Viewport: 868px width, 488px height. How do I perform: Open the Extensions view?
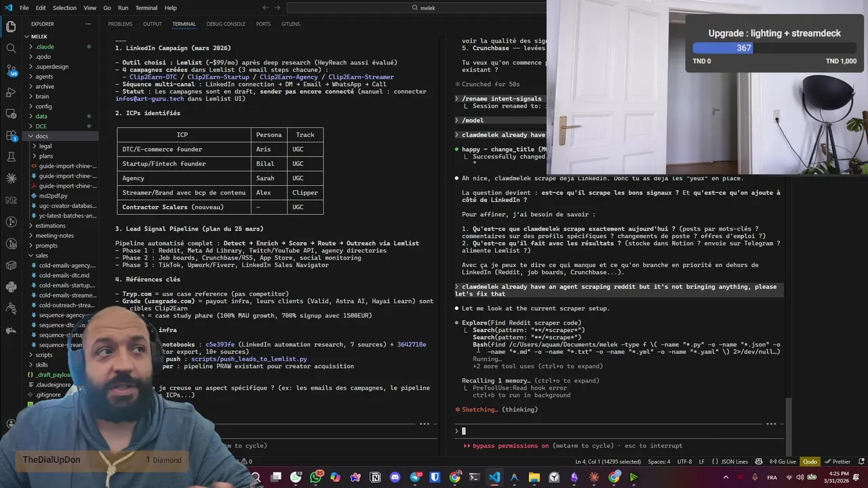(11, 135)
